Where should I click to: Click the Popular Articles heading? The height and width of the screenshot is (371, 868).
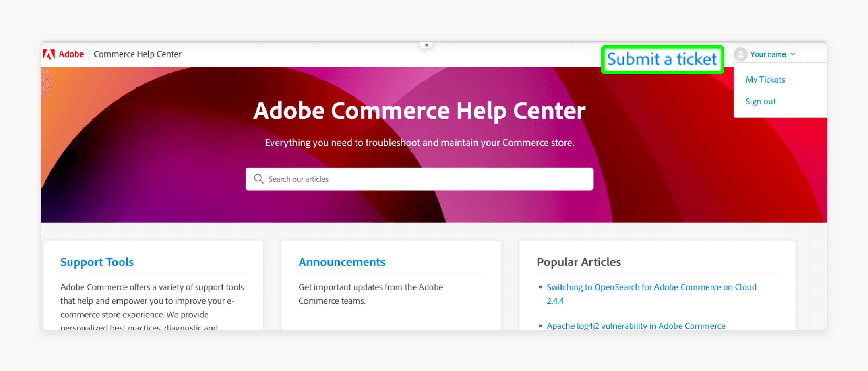click(x=579, y=262)
